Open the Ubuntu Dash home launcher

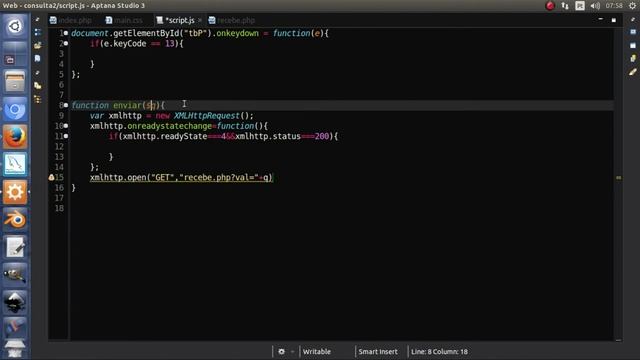[x=15, y=26]
